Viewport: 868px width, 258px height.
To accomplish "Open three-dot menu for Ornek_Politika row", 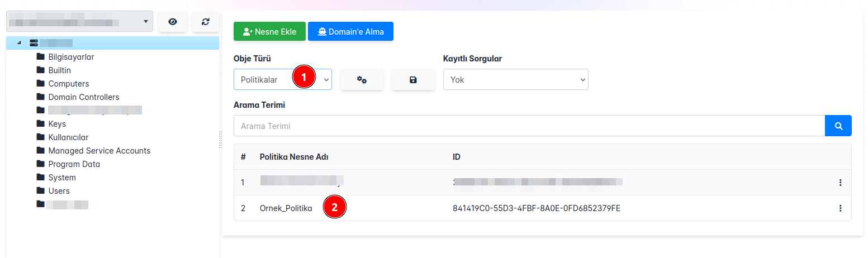I will [839, 208].
